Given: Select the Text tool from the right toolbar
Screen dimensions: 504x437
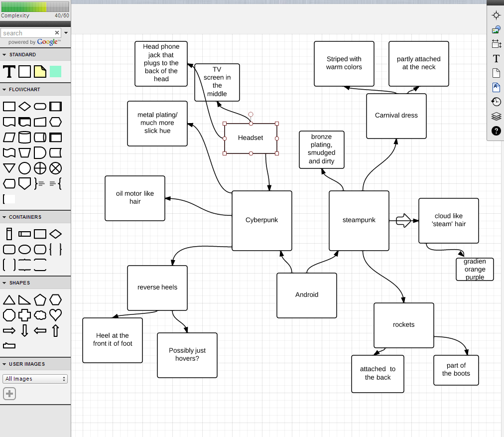Looking at the screenshot, I should 496,58.
